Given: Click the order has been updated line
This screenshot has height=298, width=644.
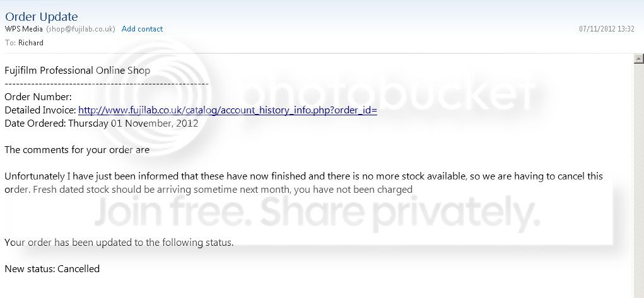Looking at the screenshot, I should click(x=119, y=243).
